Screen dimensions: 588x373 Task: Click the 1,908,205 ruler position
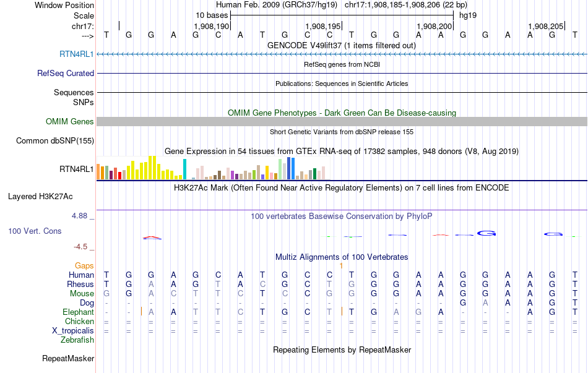[546, 26]
